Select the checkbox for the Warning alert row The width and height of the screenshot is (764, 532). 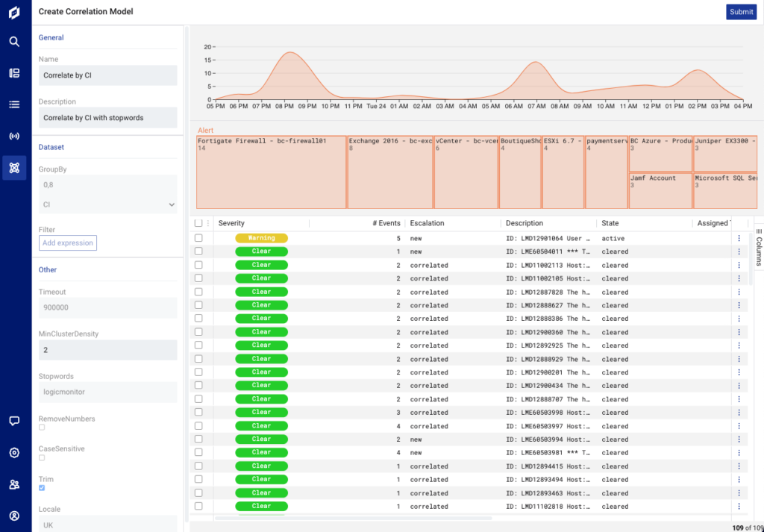(x=198, y=238)
